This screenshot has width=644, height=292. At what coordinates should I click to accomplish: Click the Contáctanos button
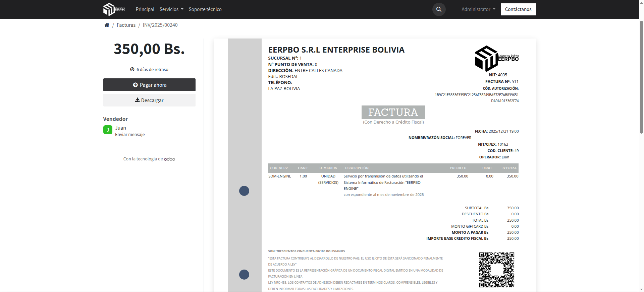click(x=518, y=9)
